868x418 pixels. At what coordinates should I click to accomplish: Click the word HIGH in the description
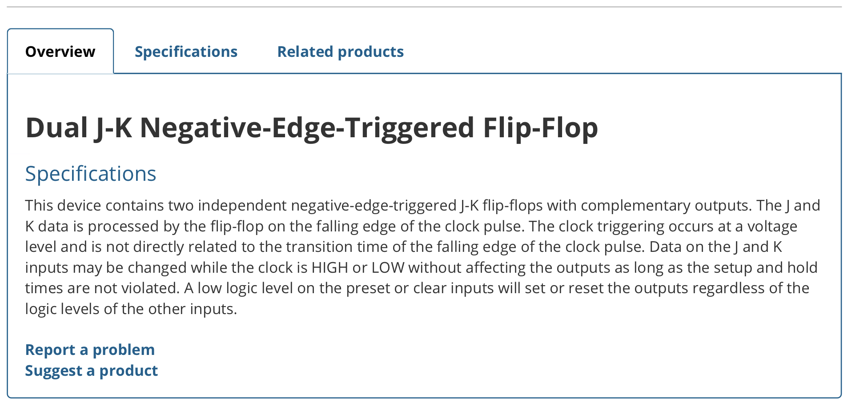click(x=330, y=267)
